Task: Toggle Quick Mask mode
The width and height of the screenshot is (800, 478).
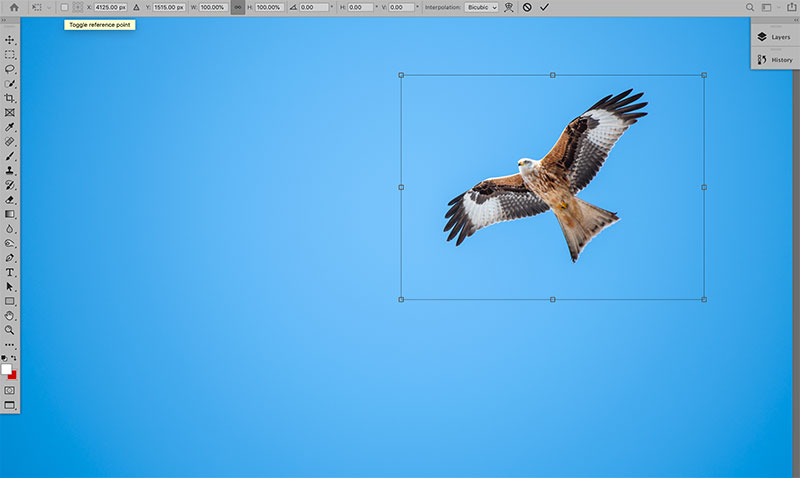Action: (10, 390)
